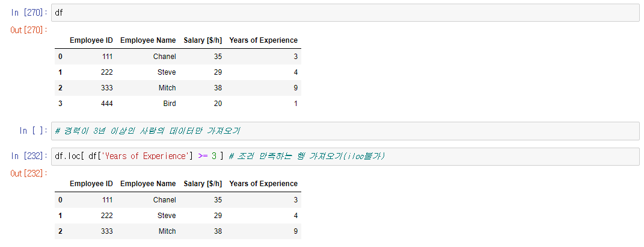Click the Out[270] output prompt
Screen dimensions: 644x247
tap(29, 30)
